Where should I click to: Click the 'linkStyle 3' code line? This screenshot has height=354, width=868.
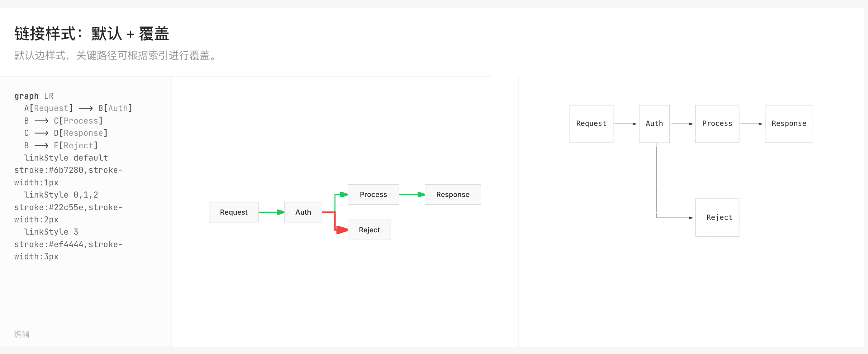click(x=51, y=232)
